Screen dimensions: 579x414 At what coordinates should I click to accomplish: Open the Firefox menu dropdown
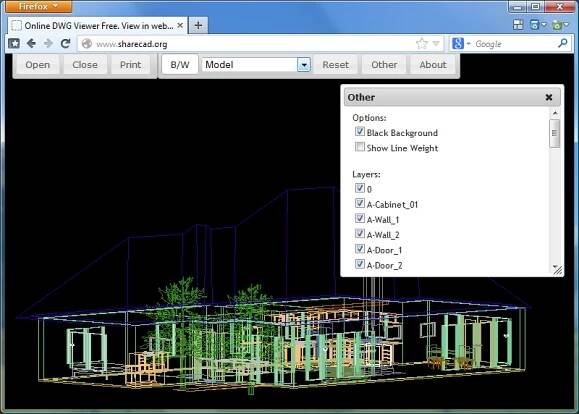point(39,6)
